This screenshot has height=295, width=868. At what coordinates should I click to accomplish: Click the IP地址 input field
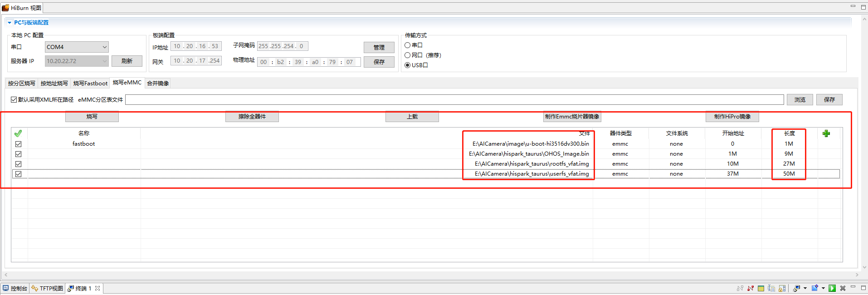196,46
